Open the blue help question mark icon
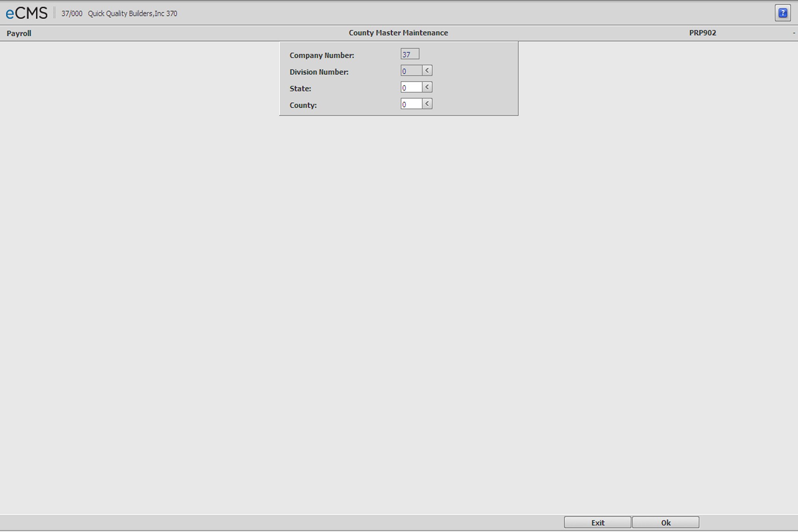Image resolution: width=798 pixels, height=532 pixels. pyautogui.click(x=782, y=13)
